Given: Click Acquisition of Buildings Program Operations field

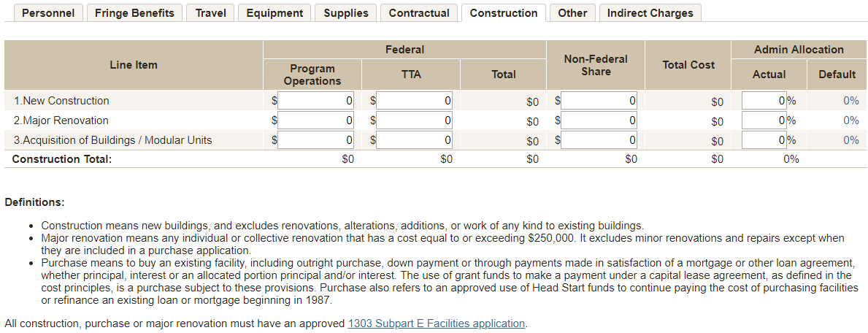Looking at the screenshot, I should pos(316,140).
